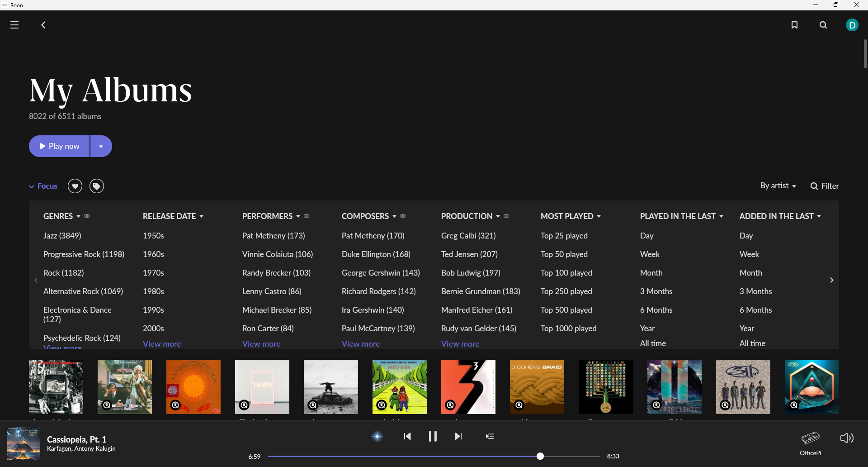
Task: Expand the GENRES dropdown arrow
Action: pos(78,216)
